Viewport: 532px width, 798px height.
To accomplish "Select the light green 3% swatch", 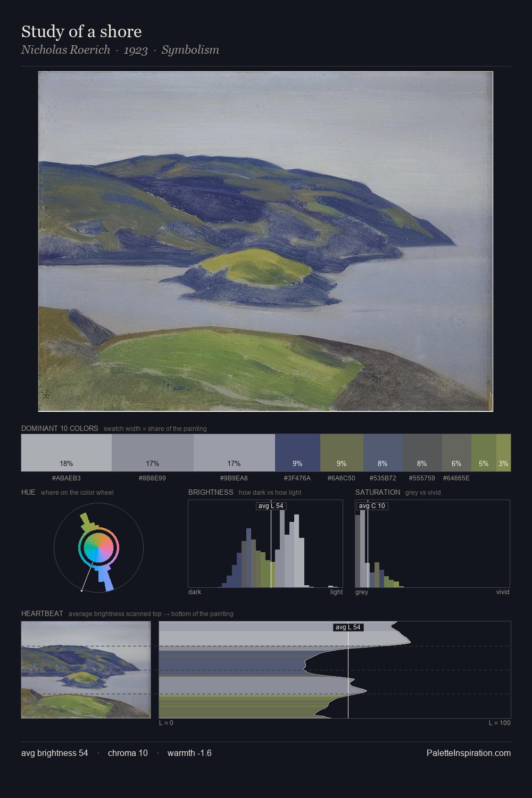I will coord(503,453).
